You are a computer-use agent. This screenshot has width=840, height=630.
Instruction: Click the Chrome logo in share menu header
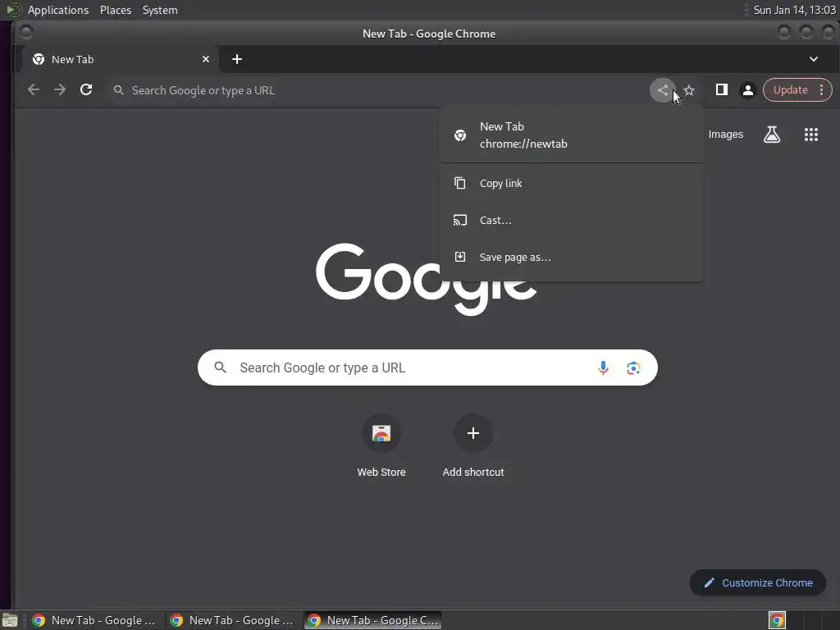point(459,135)
